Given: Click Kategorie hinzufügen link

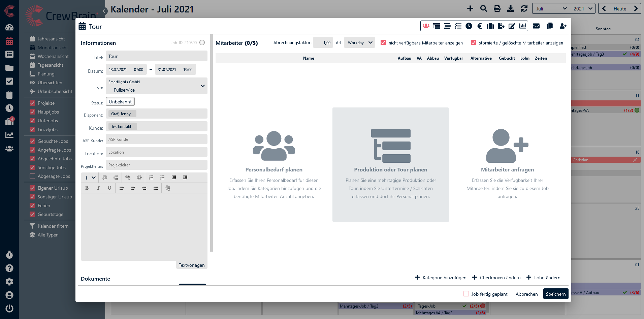Looking at the screenshot, I should coord(441,278).
